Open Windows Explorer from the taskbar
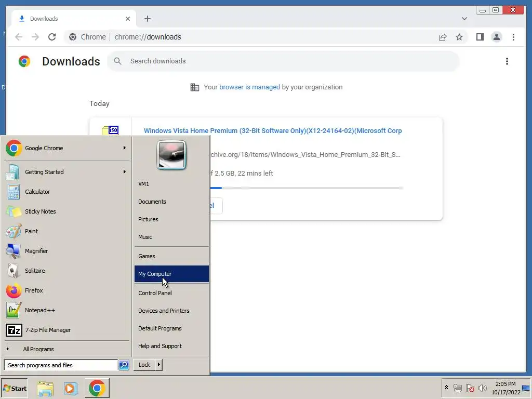 [45, 389]
